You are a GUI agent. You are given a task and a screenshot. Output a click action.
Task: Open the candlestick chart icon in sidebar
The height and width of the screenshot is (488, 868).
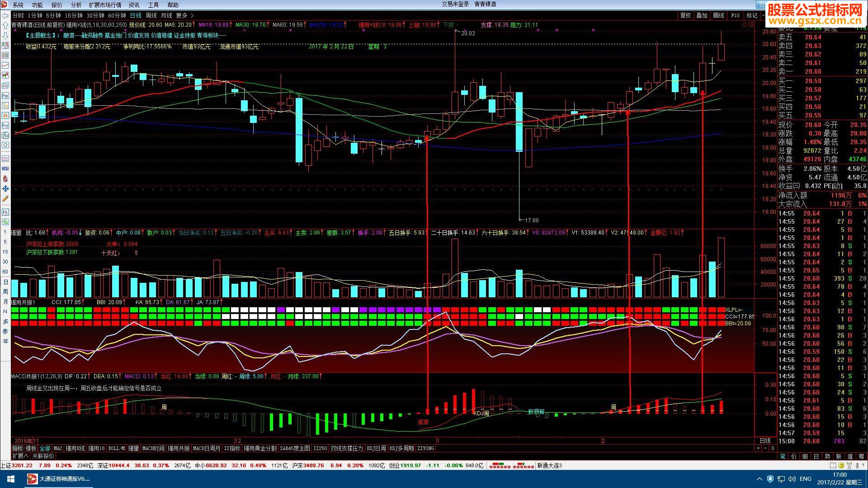(x=5, y=75)
